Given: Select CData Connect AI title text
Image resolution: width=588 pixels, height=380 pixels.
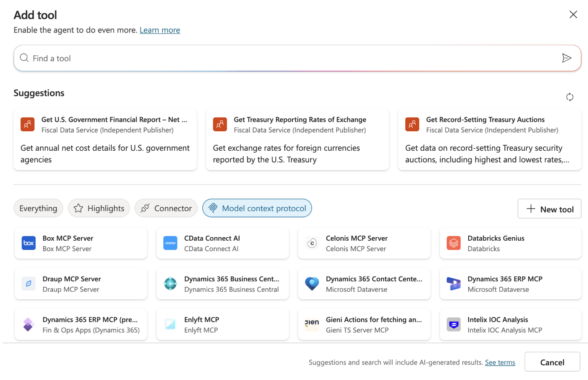Looking at the screenshot, I should [x=212, y=238].
